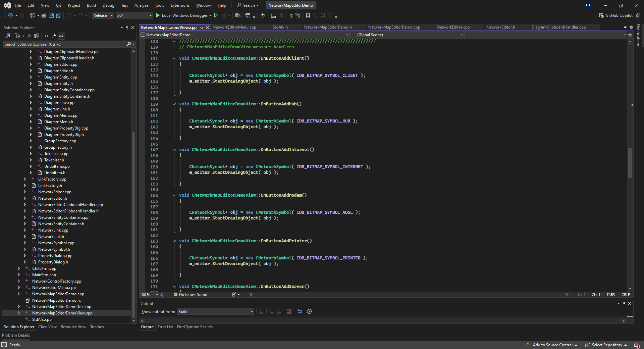Select Tokenizer.cpp in Solution Explorer
The width and height of the screenshot is (644, 349).
[x=56, y=154]
